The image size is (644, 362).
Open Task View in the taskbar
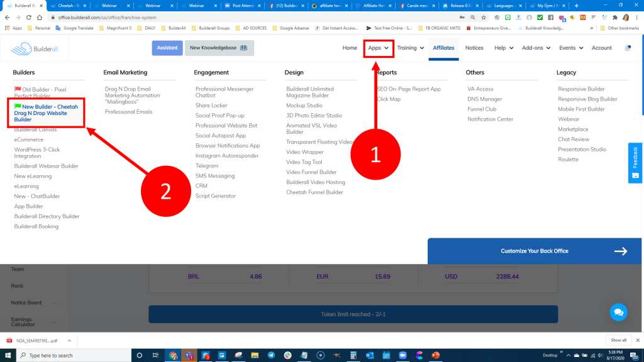[x=155, y=356]
